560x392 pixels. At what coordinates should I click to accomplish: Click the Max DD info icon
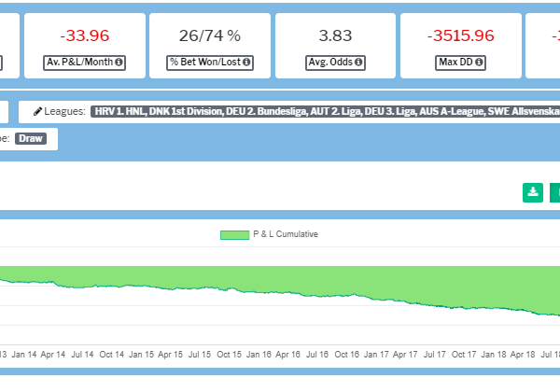point(479,63)
